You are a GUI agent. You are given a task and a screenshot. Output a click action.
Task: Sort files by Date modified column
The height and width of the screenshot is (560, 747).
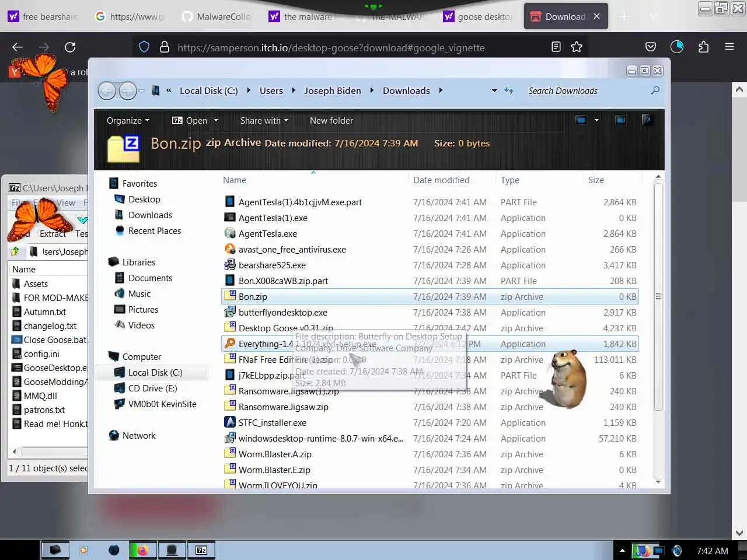tap(441, 180)
